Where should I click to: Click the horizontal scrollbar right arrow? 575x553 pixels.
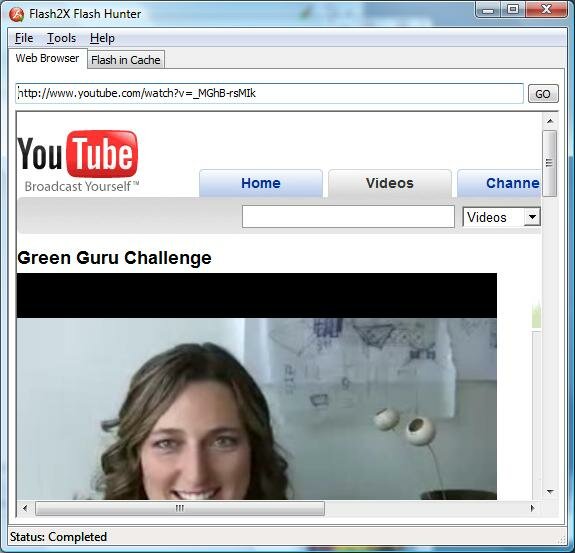tap(532, 508)
